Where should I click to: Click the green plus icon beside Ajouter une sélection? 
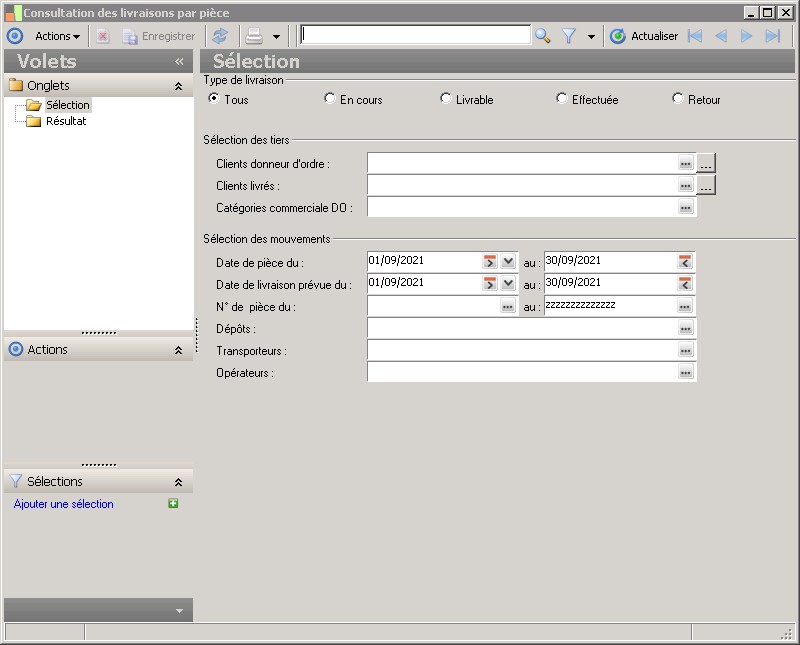[x=173, y=504]
